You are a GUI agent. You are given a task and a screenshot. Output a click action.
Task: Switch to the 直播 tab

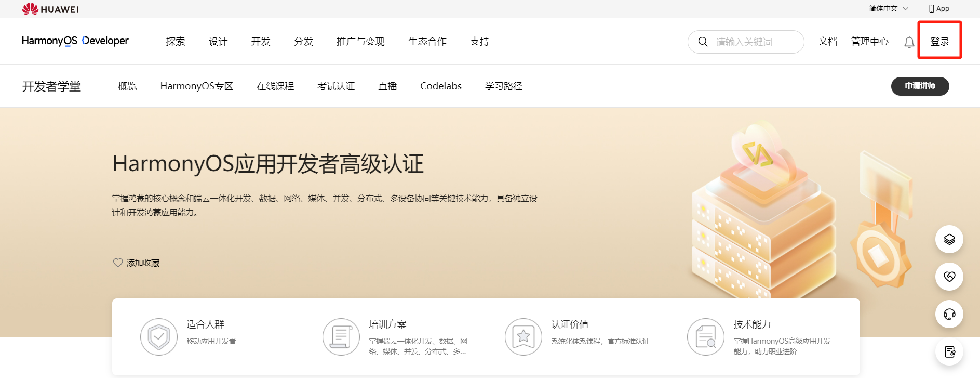click(387, 86)
